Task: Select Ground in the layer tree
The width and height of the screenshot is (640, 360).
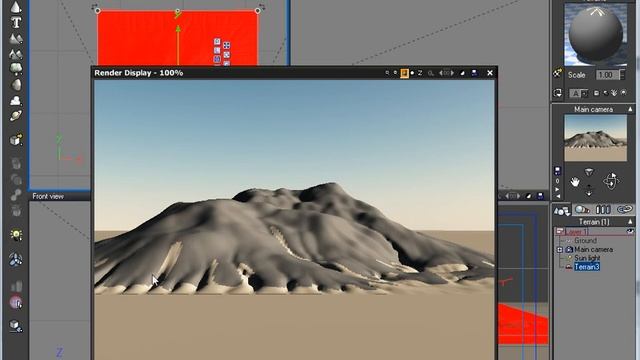Action: point(585,241)
